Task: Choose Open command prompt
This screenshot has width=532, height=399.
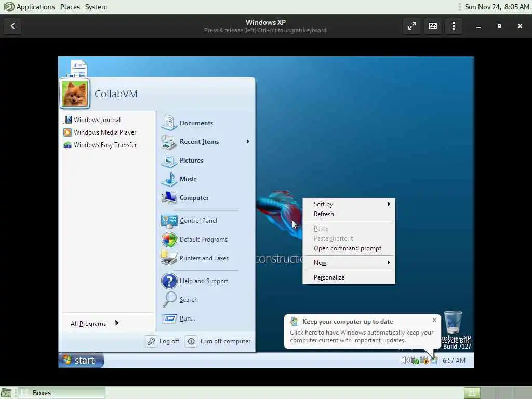Action: (349, 248)
